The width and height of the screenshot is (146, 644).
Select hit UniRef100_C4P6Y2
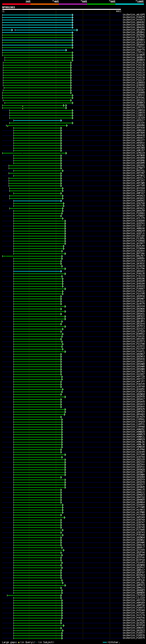click(134, 95)
